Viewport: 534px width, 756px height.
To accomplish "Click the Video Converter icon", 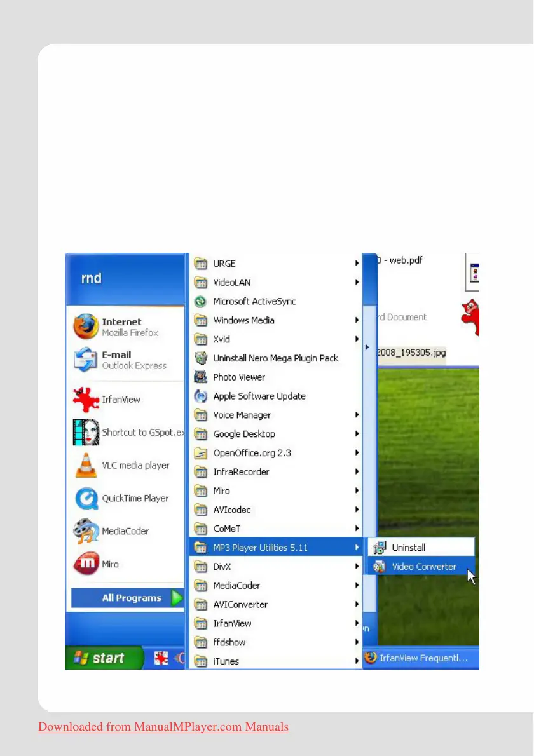I will [x=380, y=567].
